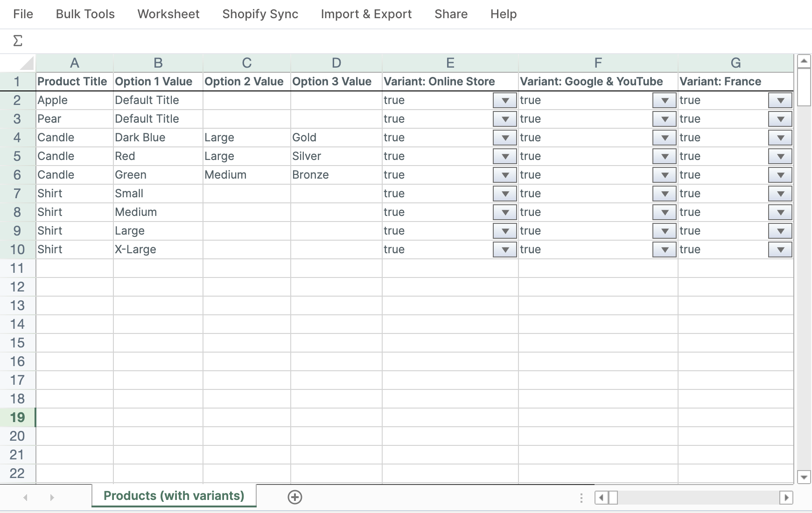The width and height of the screenshot is (812, 513).
Task: Click the horizontal scrollbar right arrow
Action: click(786, 498)
